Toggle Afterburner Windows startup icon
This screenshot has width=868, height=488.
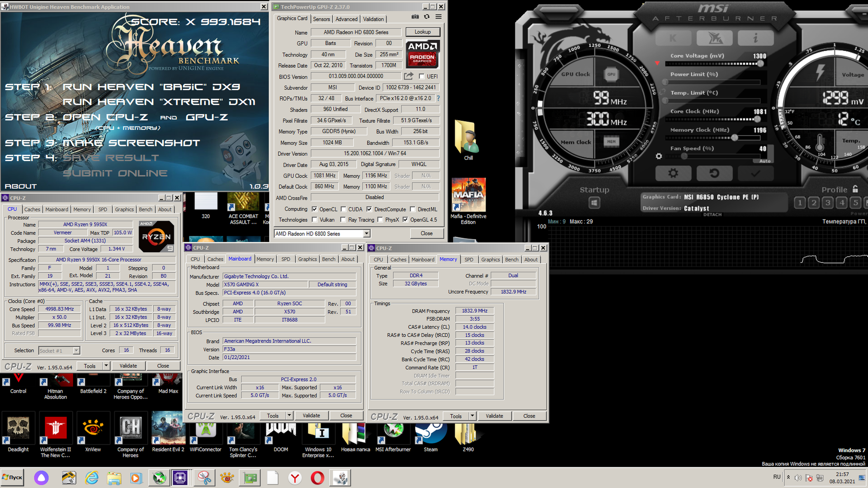[594, 203]
